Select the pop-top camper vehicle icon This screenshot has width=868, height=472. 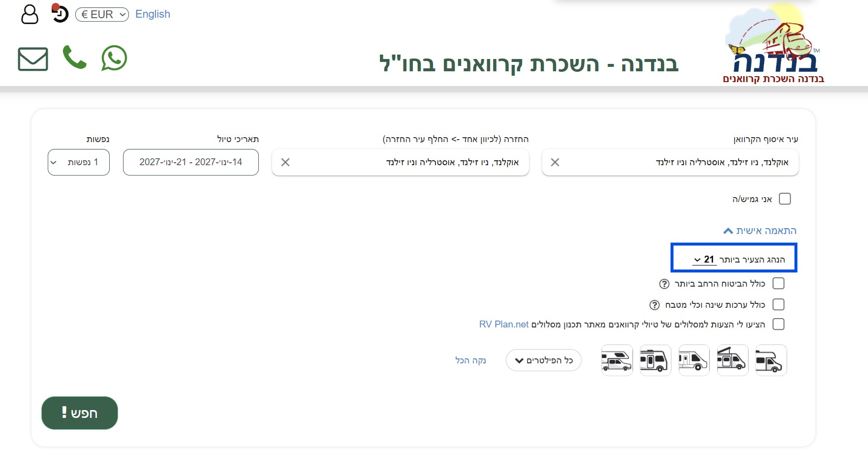pyautogui.click(x=733, y=360)
